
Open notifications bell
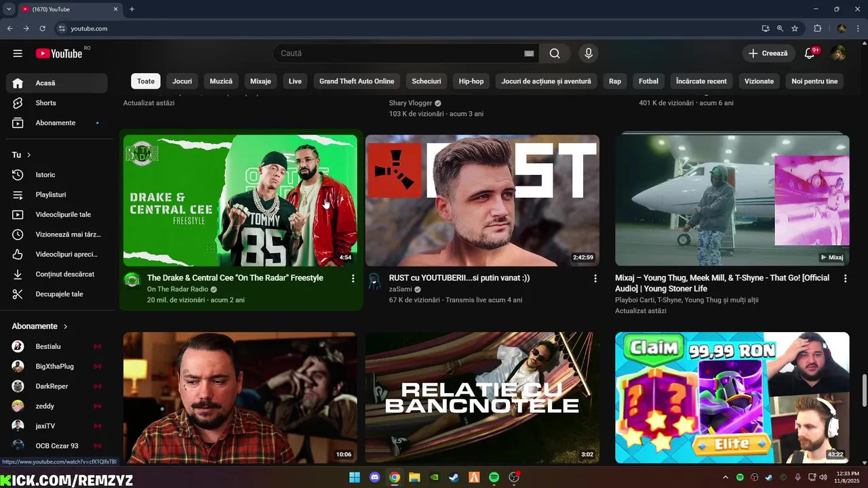point(809,54)
